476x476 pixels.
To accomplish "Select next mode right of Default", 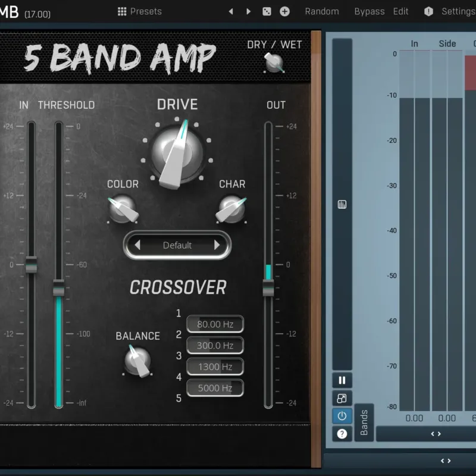I will pos(217,245).
